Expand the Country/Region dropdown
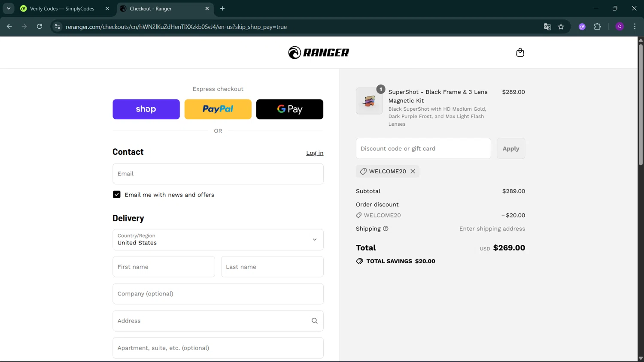644x362 pixels. (218, 240)
